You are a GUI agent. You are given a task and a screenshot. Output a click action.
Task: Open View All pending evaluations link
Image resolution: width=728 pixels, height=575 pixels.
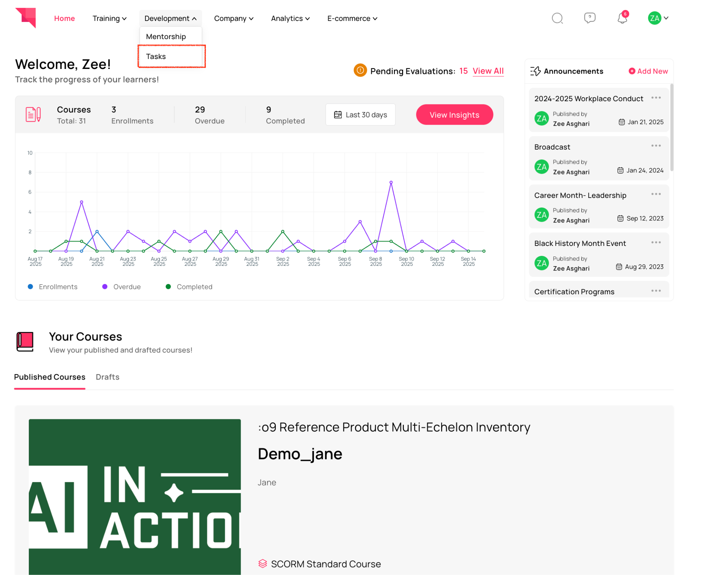pos(488,71)
